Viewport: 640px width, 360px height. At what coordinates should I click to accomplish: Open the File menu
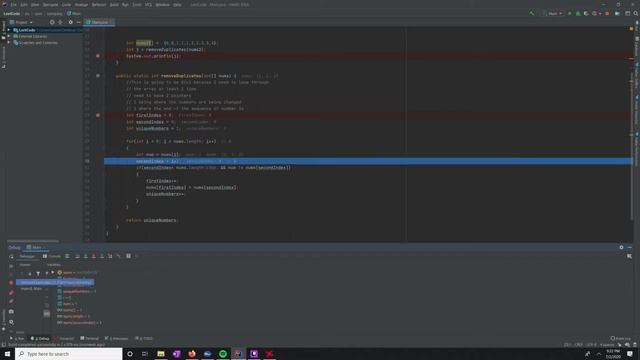[x=14, y=4]
